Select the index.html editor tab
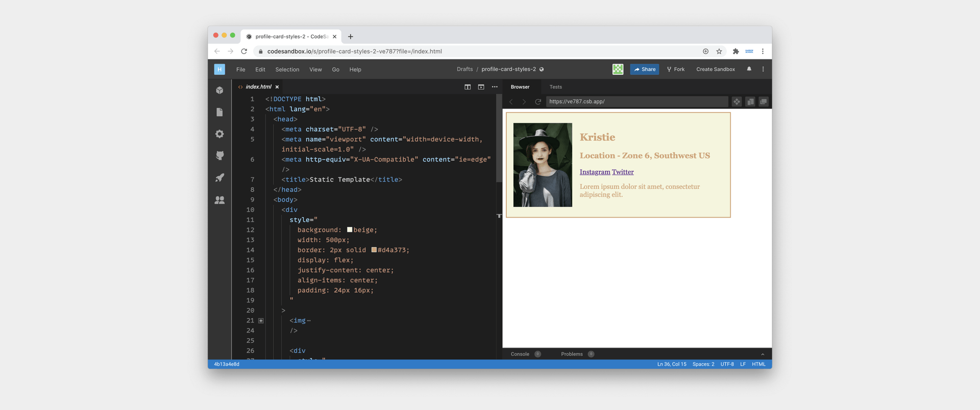 click(258, 87)
